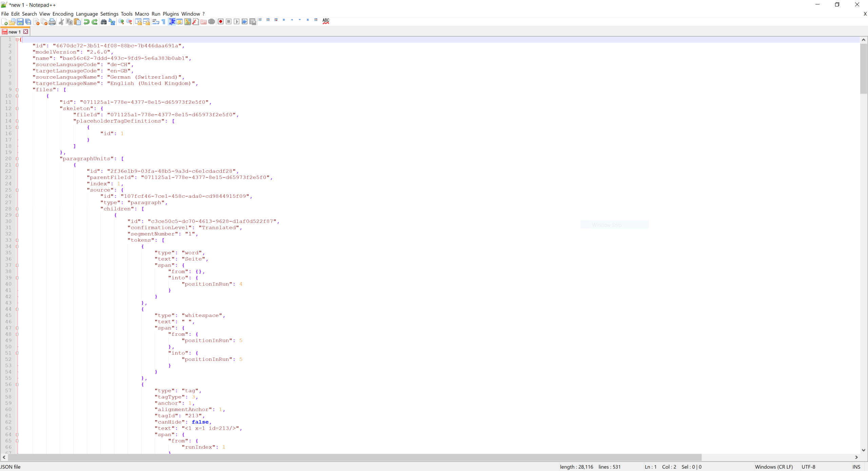Print the document with the printer icon

(x=52, y=22)
